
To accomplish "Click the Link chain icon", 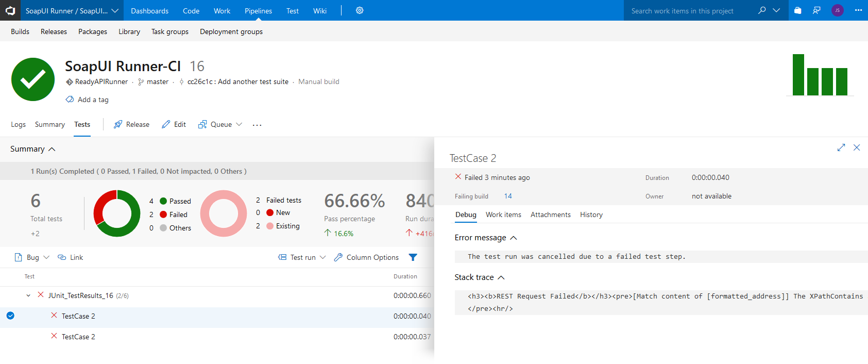I will (x=62, y=257).
